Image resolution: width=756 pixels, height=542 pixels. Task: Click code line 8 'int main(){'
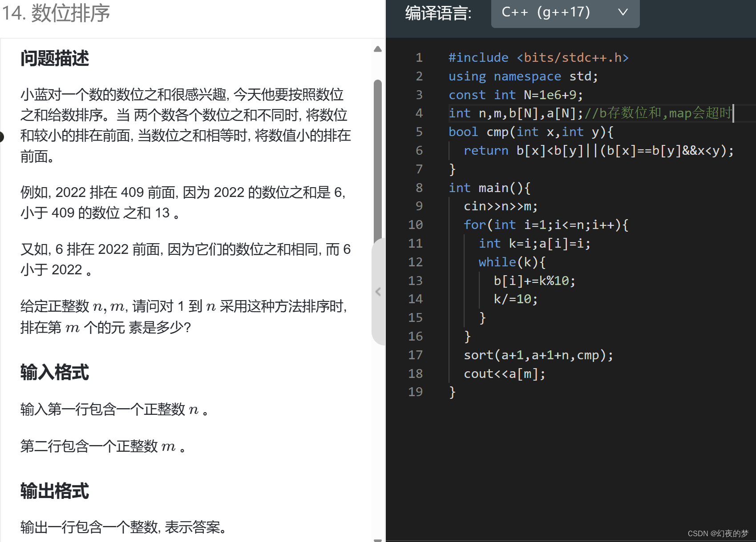(x=489, y=188)
